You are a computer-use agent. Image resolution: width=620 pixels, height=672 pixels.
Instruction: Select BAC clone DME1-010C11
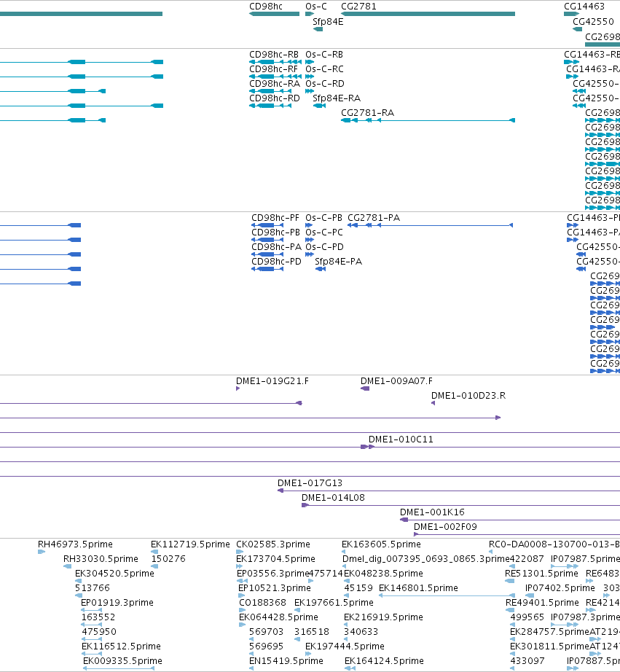point(401,439)
